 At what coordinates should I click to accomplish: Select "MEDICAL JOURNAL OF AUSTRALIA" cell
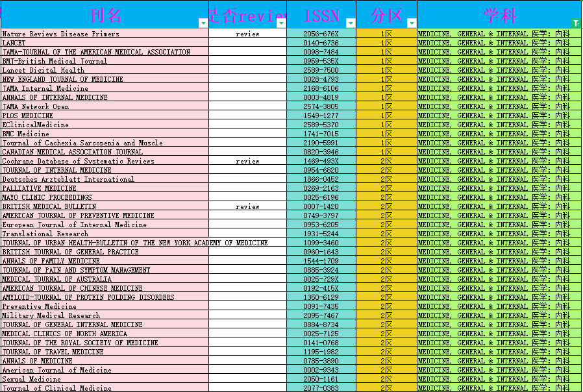[105, 280]
